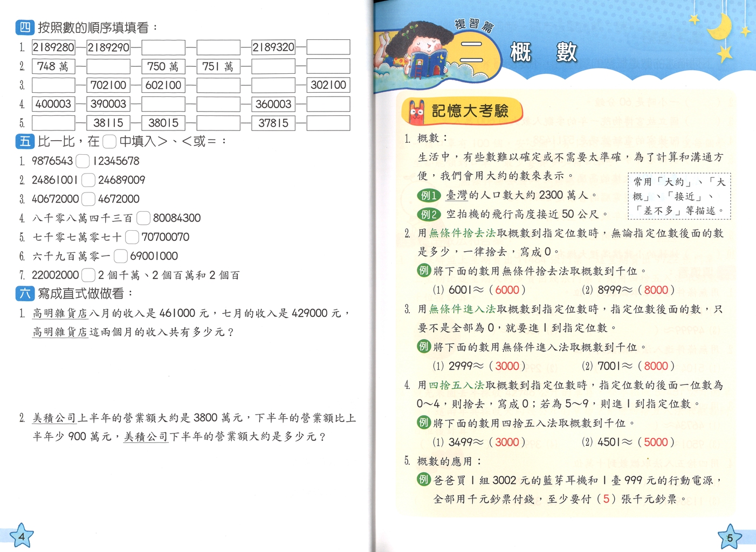Click the blue 五 section marker
Viewport: 756px width, 552px height.
(25, 142)
